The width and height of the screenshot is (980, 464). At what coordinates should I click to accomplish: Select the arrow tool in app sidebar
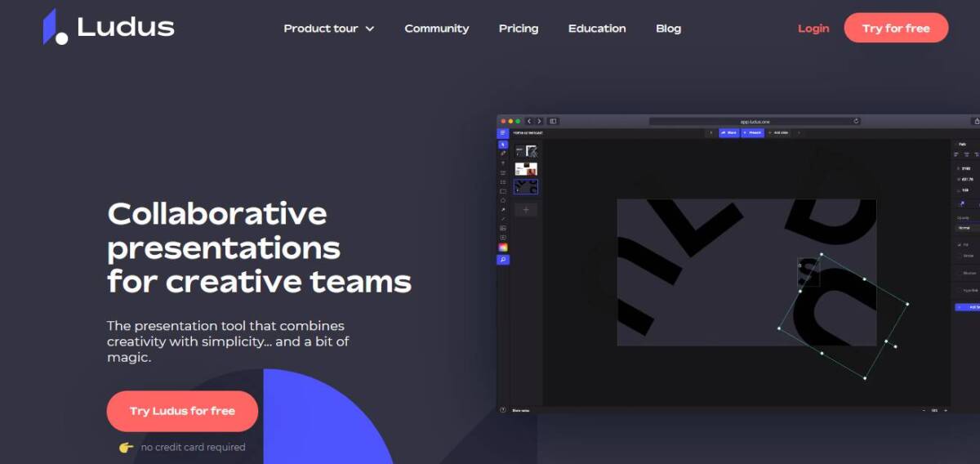click(503, 210)
